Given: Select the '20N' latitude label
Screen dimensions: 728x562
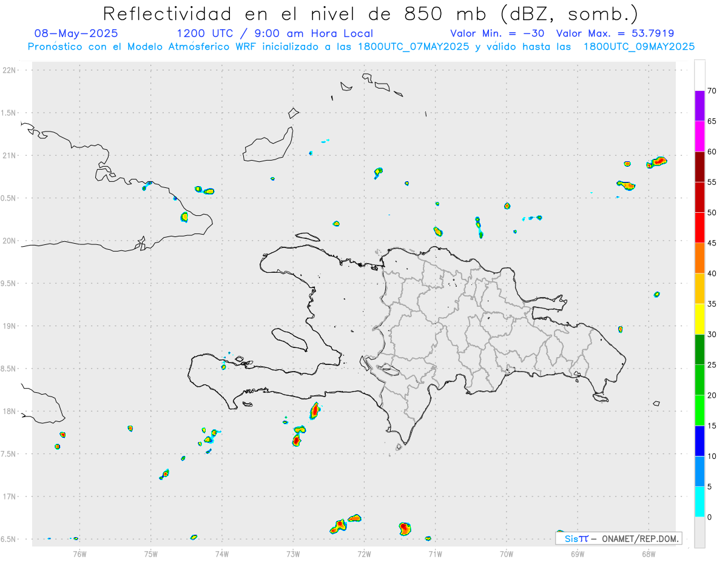Looking at the screenshot, I should coord(10,241).
